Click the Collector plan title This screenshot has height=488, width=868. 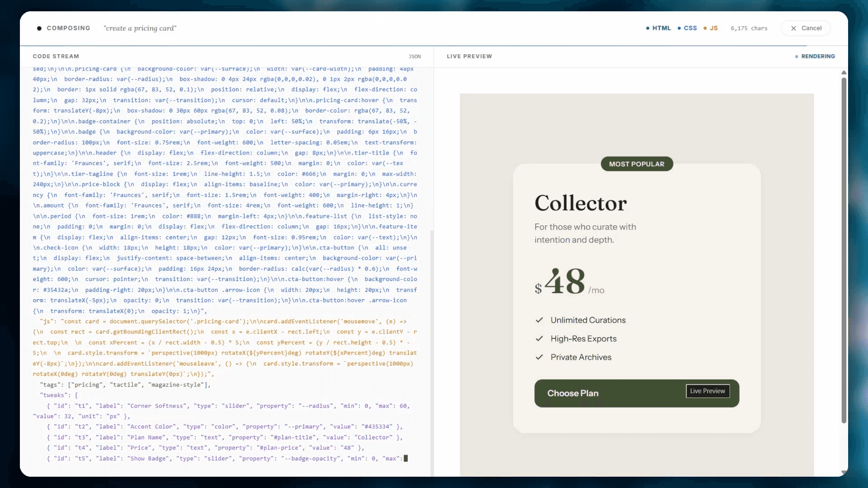click(580, 203)
